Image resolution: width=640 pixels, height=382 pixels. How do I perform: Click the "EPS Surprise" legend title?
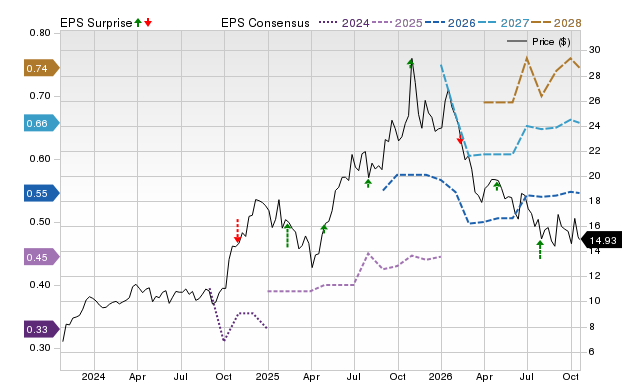tap(96, 23)
